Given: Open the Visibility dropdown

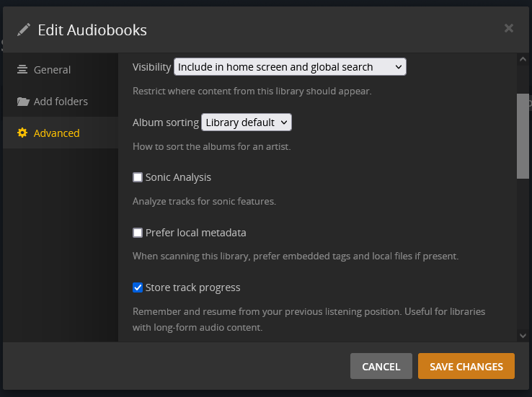Looking at the screenshot, I should point(290,67).
